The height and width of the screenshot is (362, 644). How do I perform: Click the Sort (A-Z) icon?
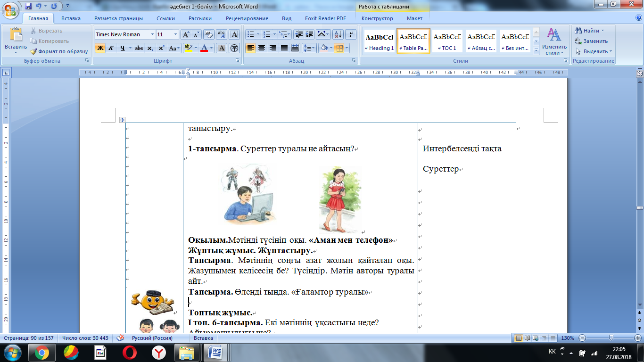(x=338, y=34)
